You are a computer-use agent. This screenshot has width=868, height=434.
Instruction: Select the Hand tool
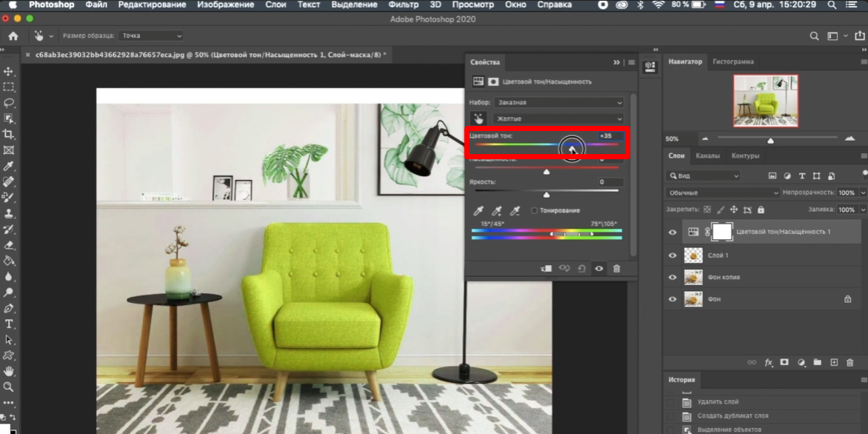point(8,371)
